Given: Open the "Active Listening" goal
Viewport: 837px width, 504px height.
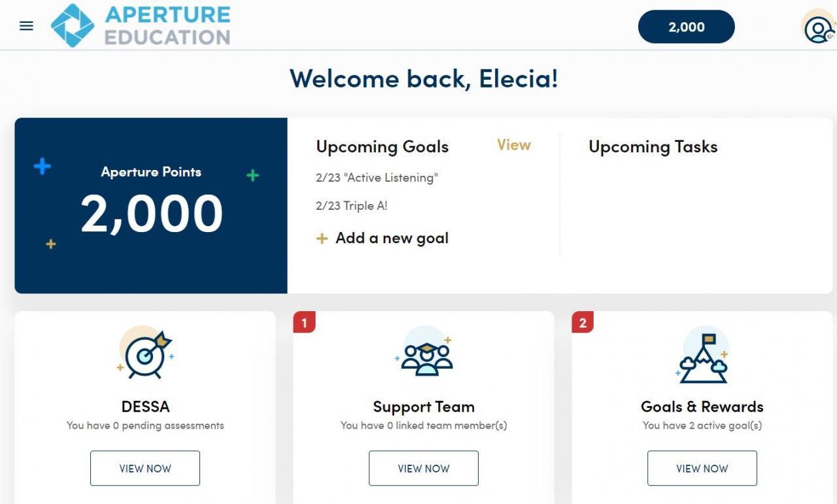Looking at the screenshot, I should [x=377, y=177].
